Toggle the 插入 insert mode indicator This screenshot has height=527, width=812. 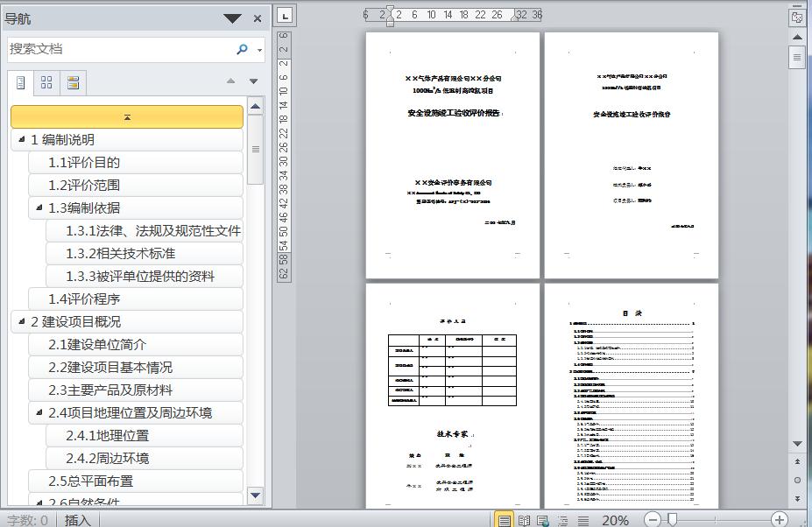(x=78, y=520)
